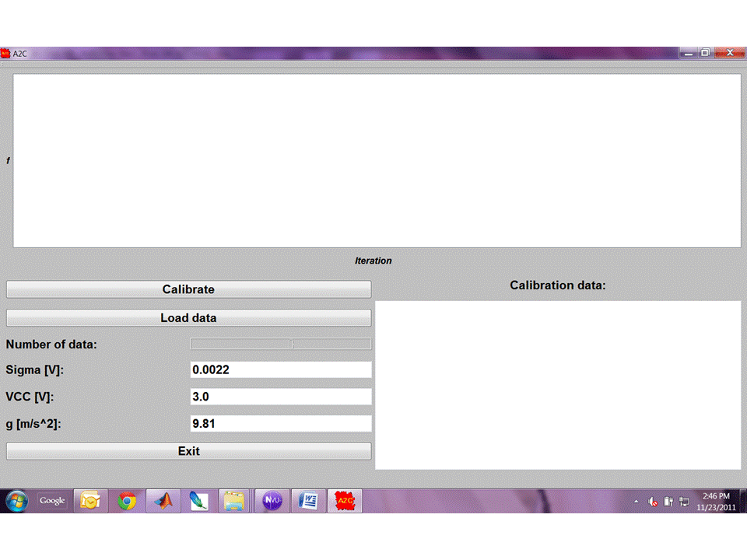Show hidden system tray icons
Screen dimensions: 747x560
pos(637,502)
